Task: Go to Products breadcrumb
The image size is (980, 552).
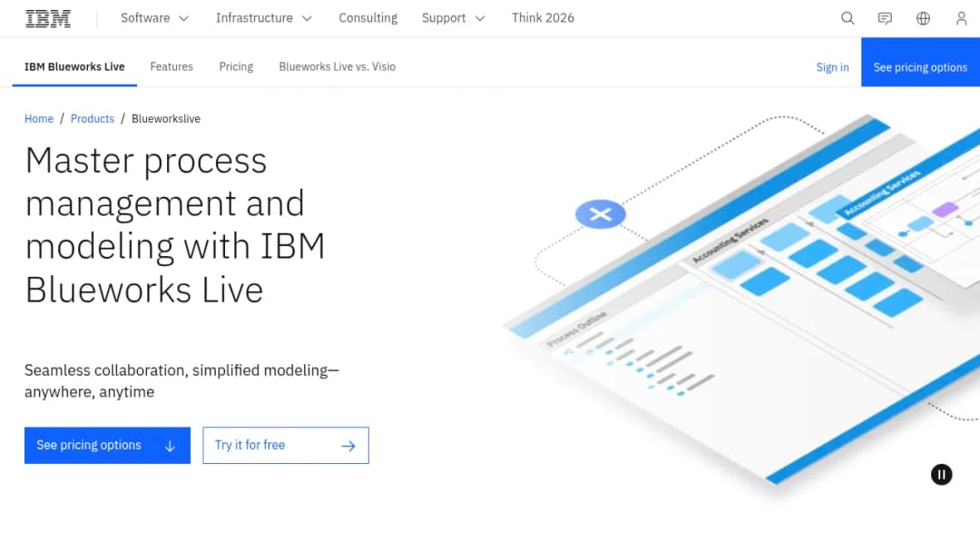Action: (93, 119)
